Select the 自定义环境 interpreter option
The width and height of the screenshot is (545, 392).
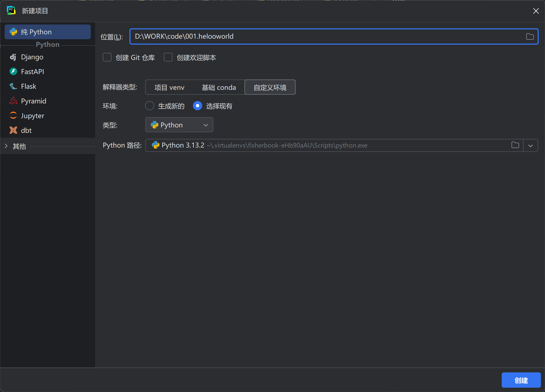[x=270, y=87]
